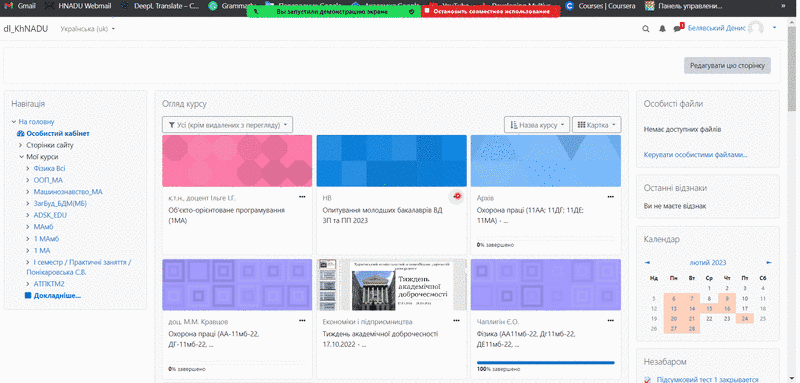Click the red marker on Опитування молодших бакалаврів card
The width and height of the screenshot is (800, 383).
coord(457,196)
